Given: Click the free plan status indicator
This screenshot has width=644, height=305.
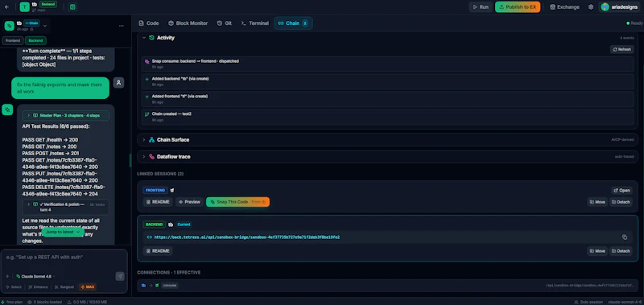Looking at the screenshot, I should [x=12, y=302].
